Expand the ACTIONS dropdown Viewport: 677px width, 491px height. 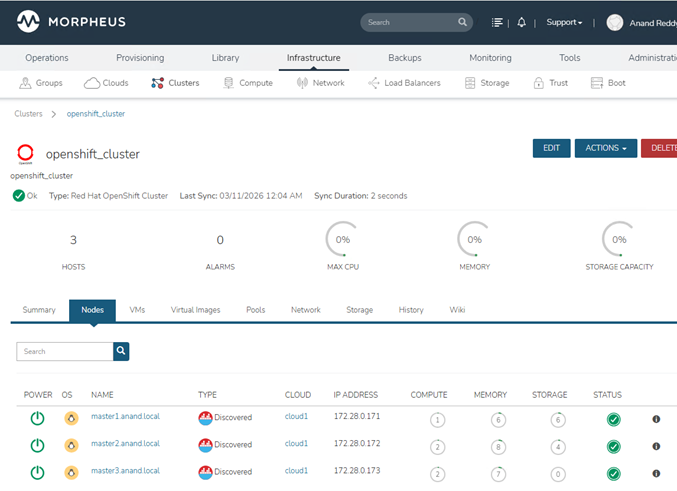pyautogui.click(x=605, y=148)
